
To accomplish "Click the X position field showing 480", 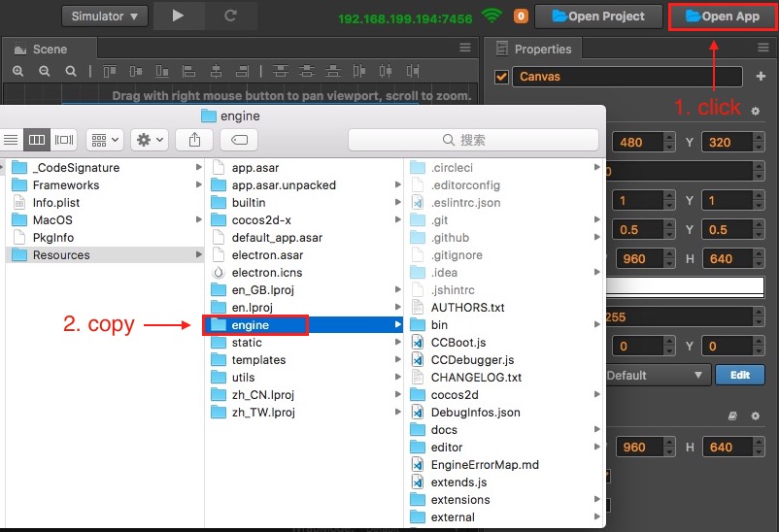I will tap(638, 143).
